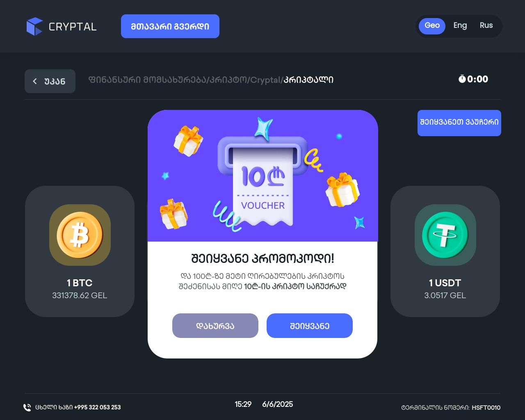
Task: Click the Cryptal cube logo icon
Action: (34, 26)
